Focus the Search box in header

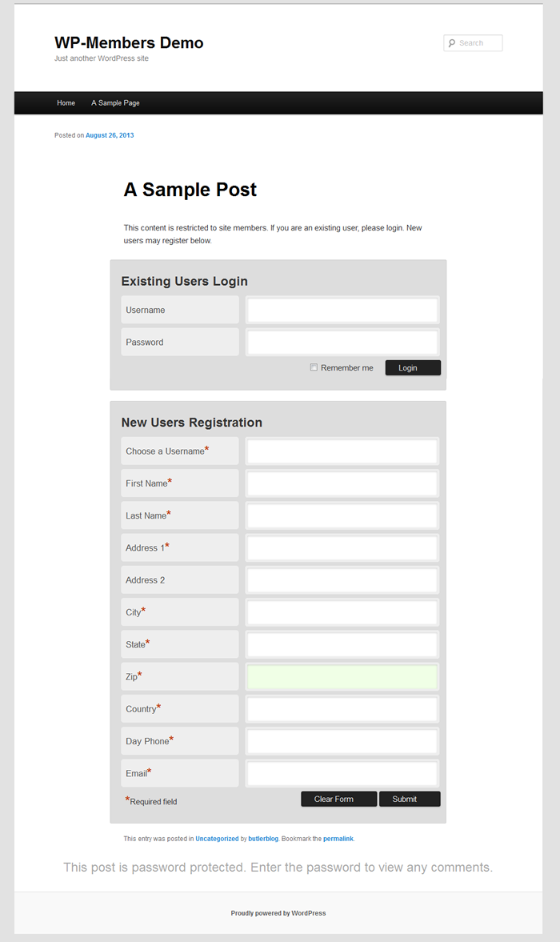tap(473, 43)
